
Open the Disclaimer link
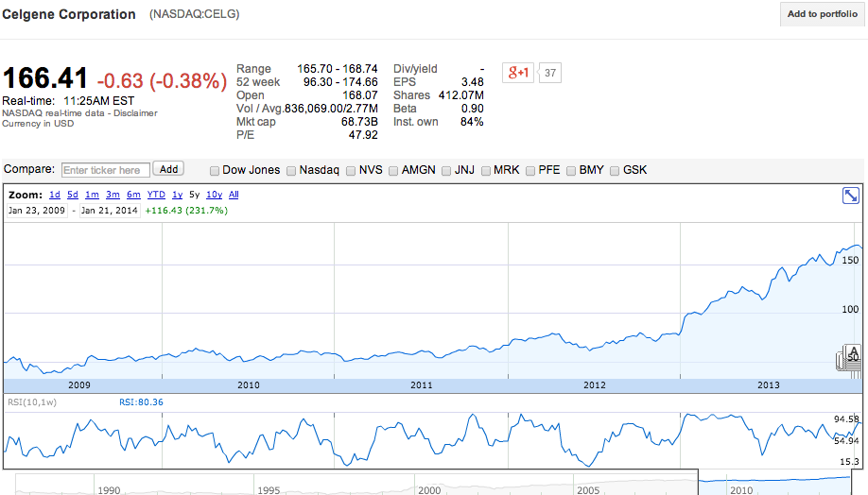pos(135,112)
